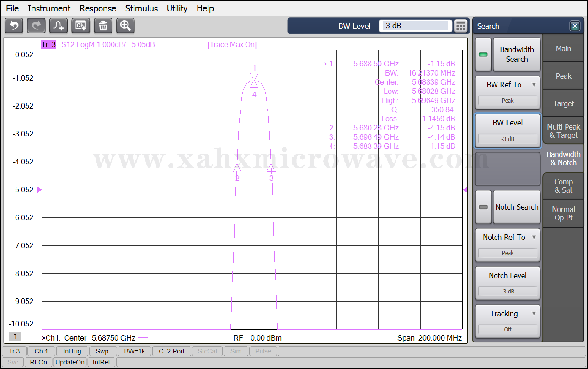
Task: Select marker 1 at the trace peak
Action: point(254,76)
